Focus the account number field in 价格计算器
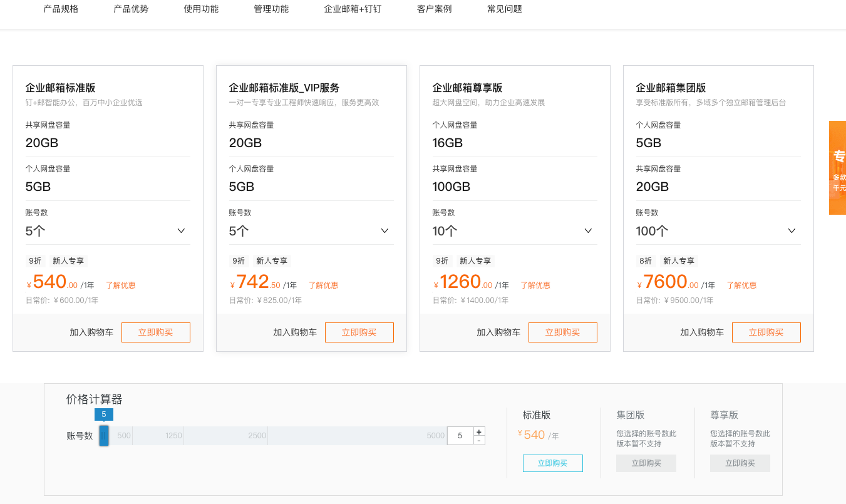The height and width of the screenshot is (504, 846). (460, 436)
